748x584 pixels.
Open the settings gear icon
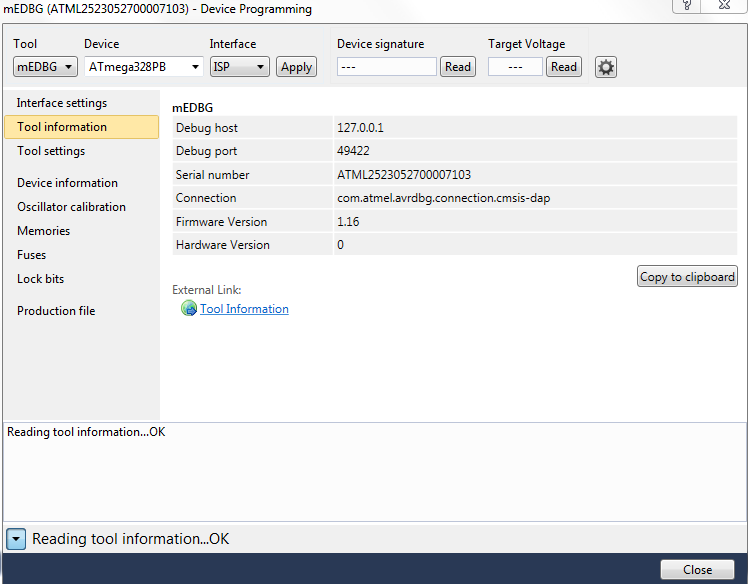pyautogui.click(x=605, y=67)
